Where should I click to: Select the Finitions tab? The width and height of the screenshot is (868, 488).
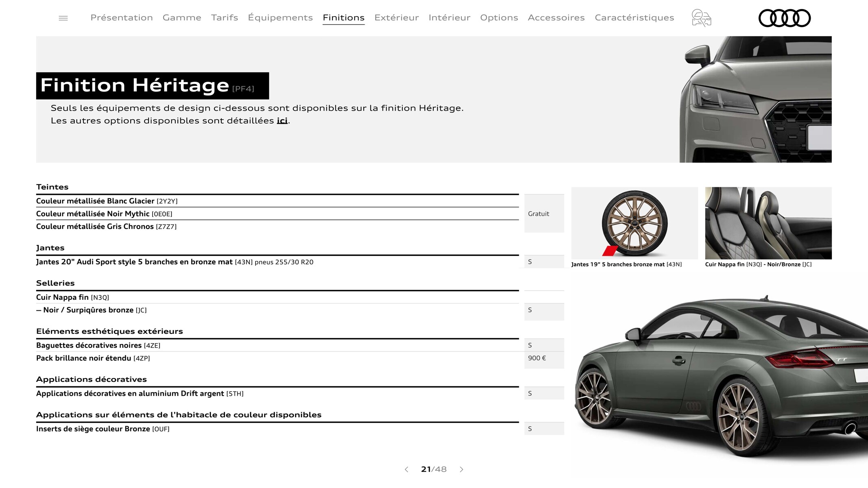343,17
